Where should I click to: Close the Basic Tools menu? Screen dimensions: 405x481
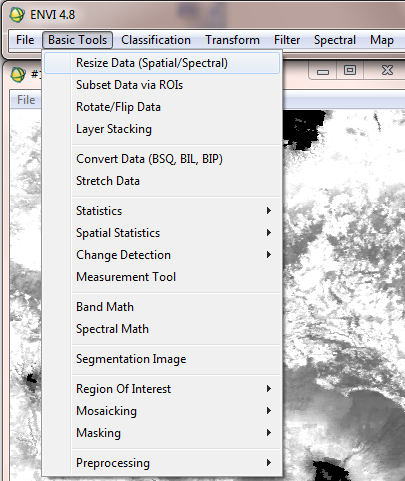pyautogui.click(x=77, y=40)
